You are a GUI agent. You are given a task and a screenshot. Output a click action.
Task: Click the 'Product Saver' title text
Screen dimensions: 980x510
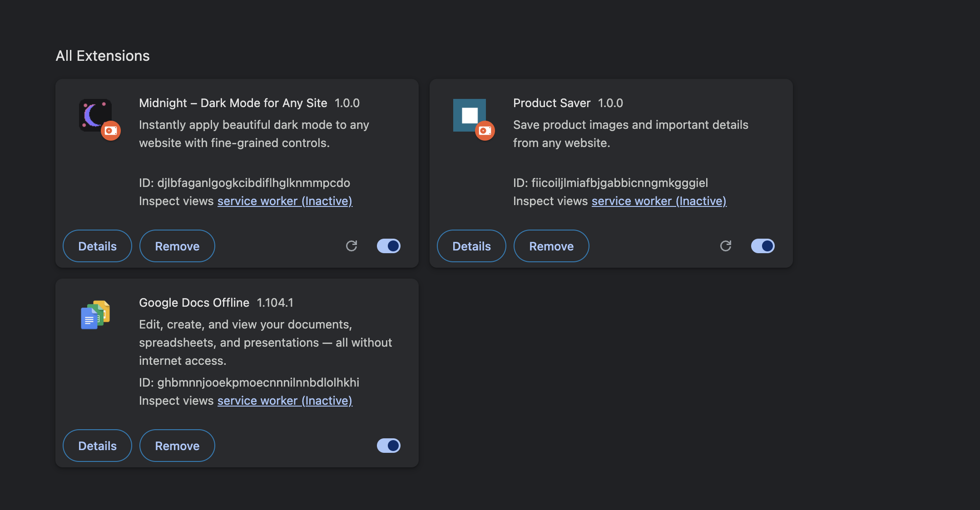point(552,103)
